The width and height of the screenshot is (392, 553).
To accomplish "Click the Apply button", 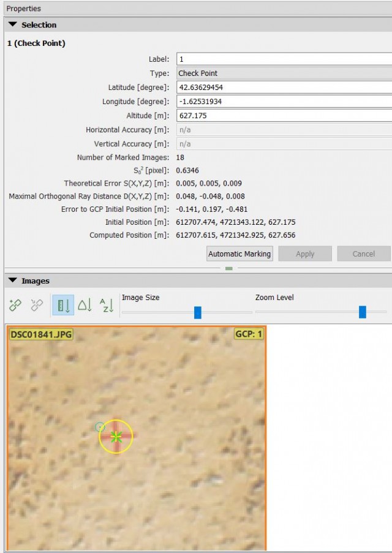I will [305, 254].
